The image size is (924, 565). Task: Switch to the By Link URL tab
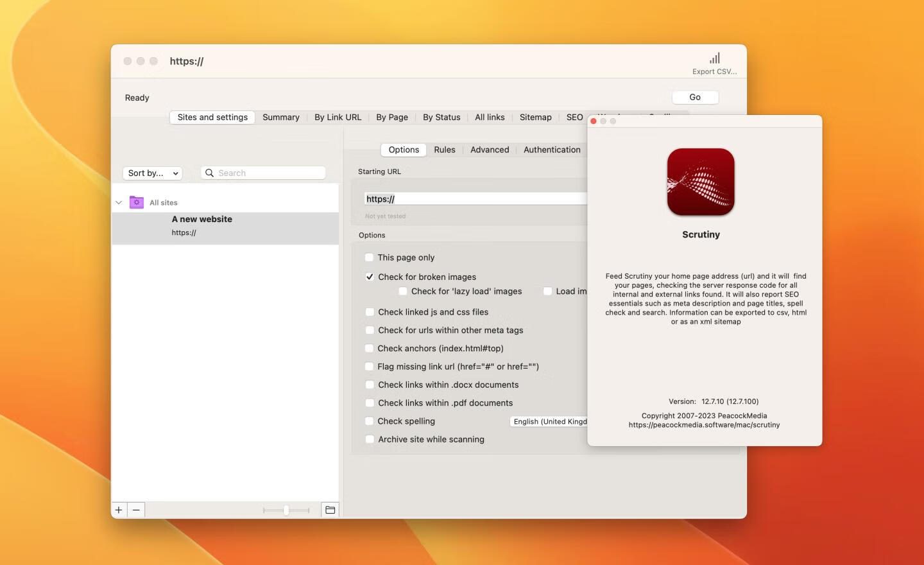(338, 117)
